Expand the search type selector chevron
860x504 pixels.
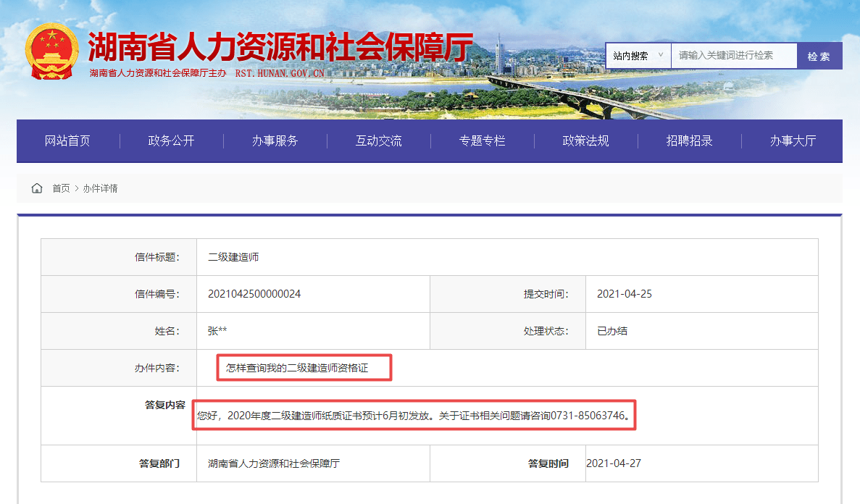(662, 55)
